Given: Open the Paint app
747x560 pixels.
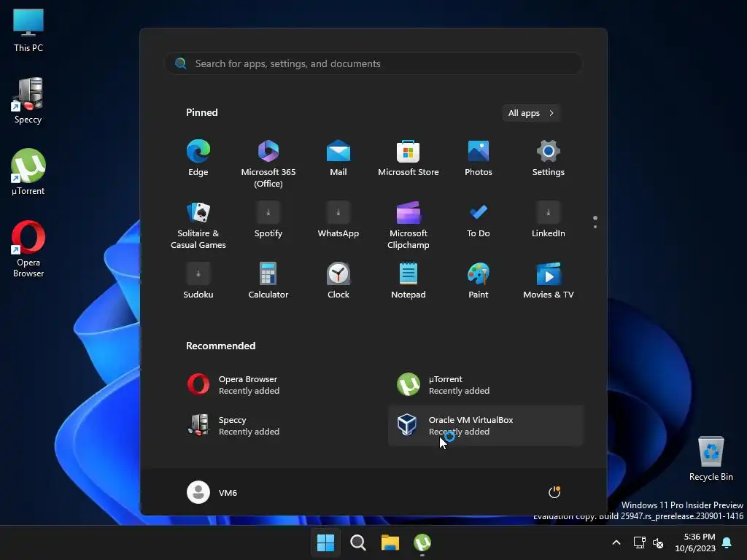Looking at the screenshot, I should pyautogui.click(x=479, y=282).
